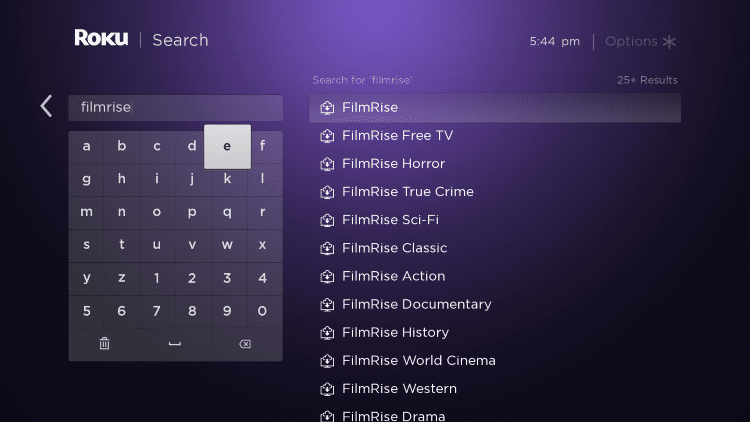Select the FilmRise Free TV result
Screen dimensions: 750x422
point(495,136)
